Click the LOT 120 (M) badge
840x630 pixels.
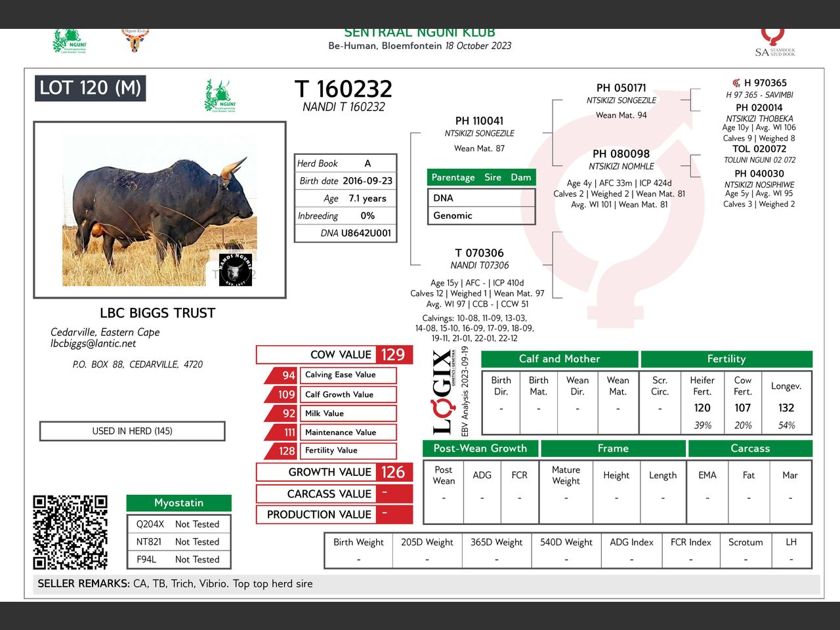point(90,88)
